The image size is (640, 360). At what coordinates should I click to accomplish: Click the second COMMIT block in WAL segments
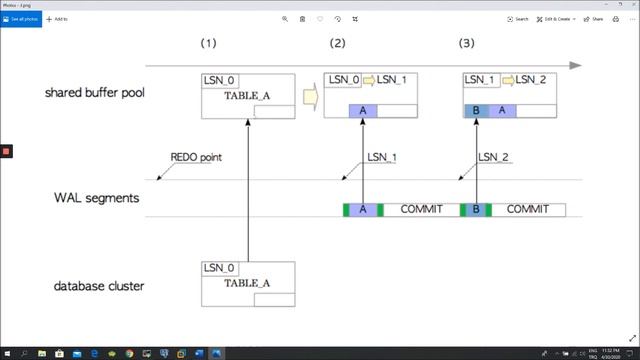pyautogui.click(x=528, y=209)
